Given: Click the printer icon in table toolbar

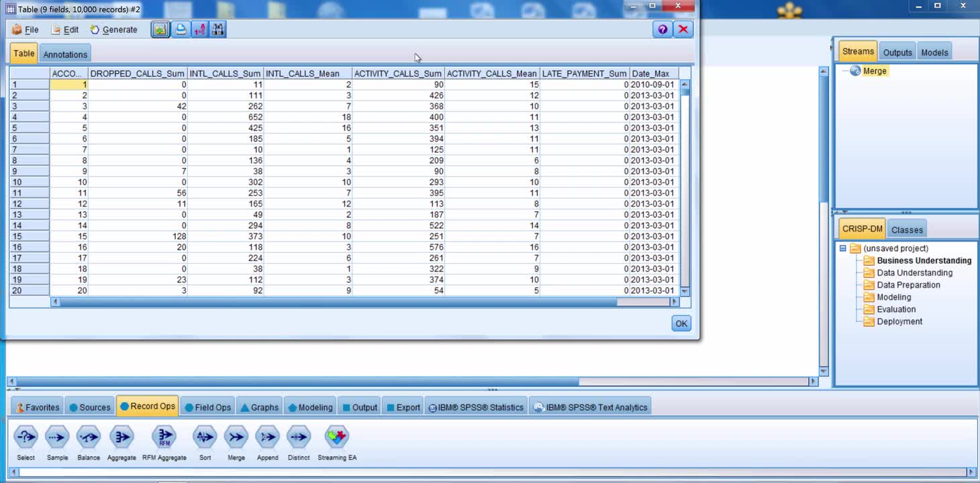Looking at the screenshot, I should [x=180, y=30].
